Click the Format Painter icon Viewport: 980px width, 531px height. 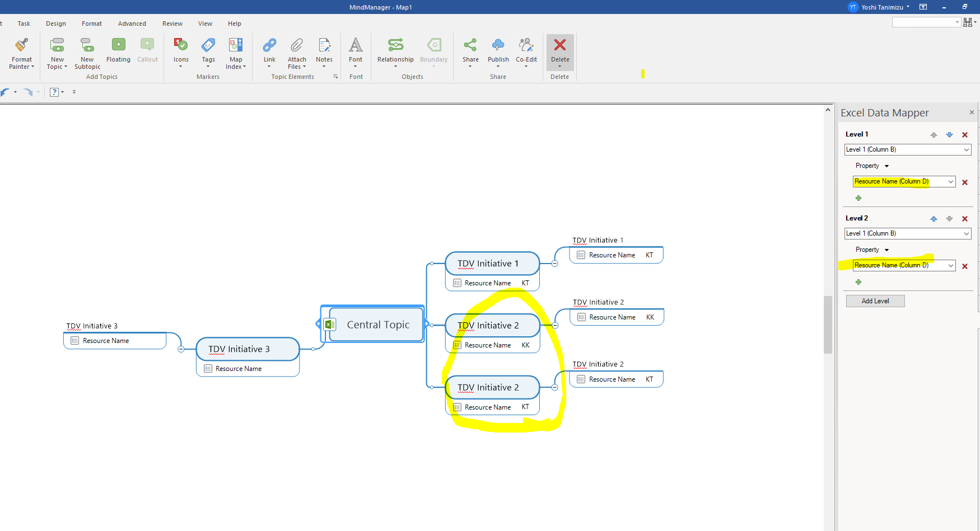(x=22, y=45)
